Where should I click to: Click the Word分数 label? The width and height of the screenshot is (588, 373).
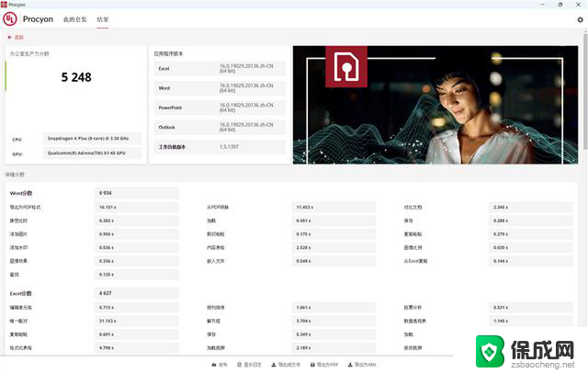[x=21, y=194]
